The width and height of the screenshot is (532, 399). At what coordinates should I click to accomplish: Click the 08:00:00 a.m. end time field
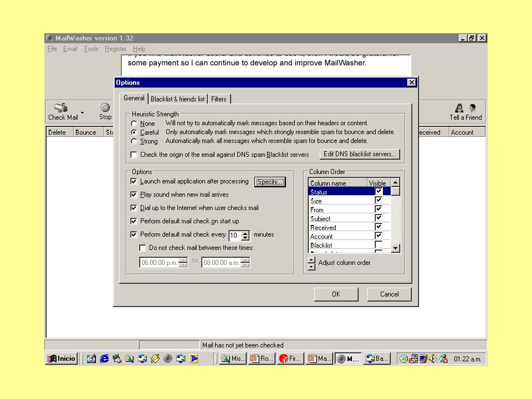pyautogui.click(x=221, y=263)
